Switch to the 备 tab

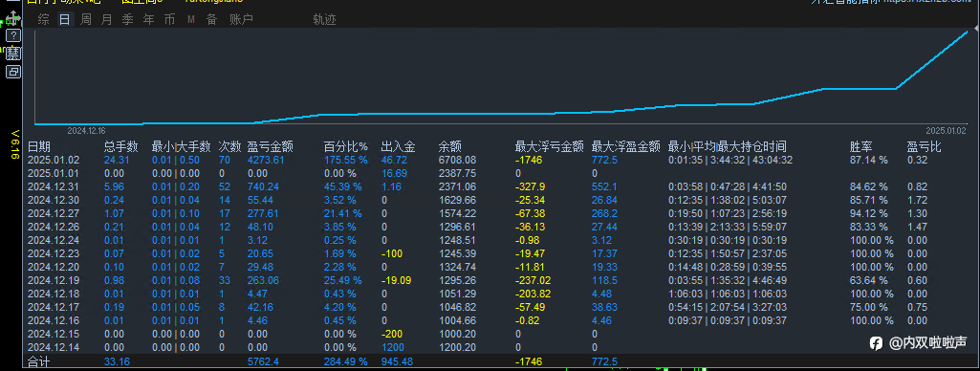point(212,19)
